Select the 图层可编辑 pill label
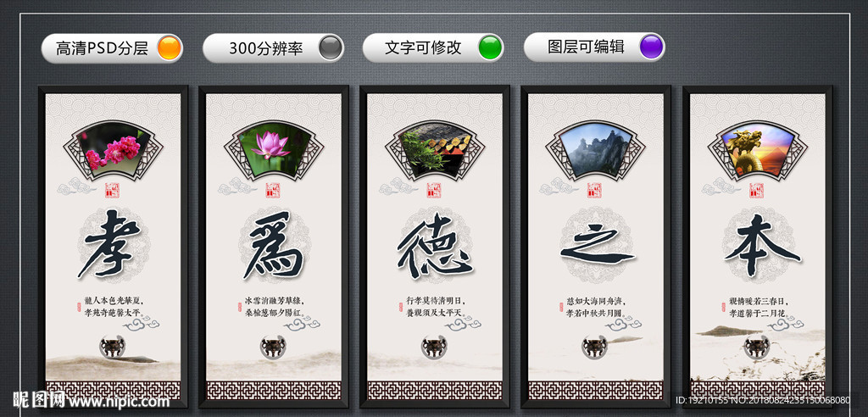 tap(586, 47)
